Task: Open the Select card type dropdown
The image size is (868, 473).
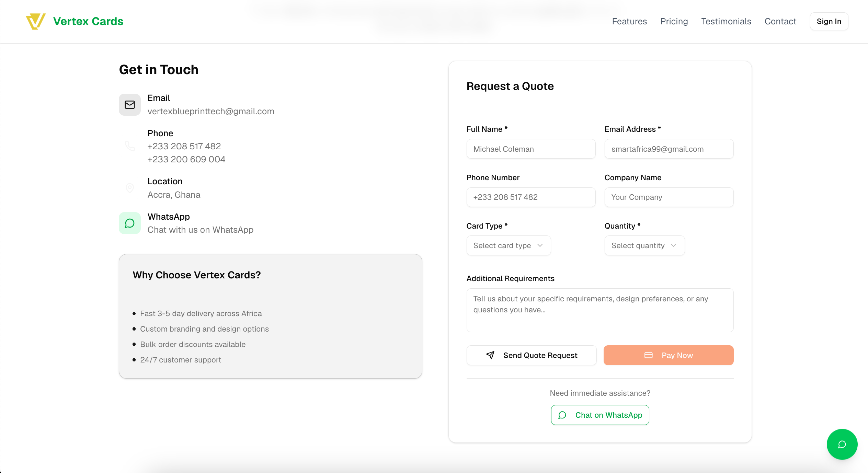Action: (x=508, y=245)
